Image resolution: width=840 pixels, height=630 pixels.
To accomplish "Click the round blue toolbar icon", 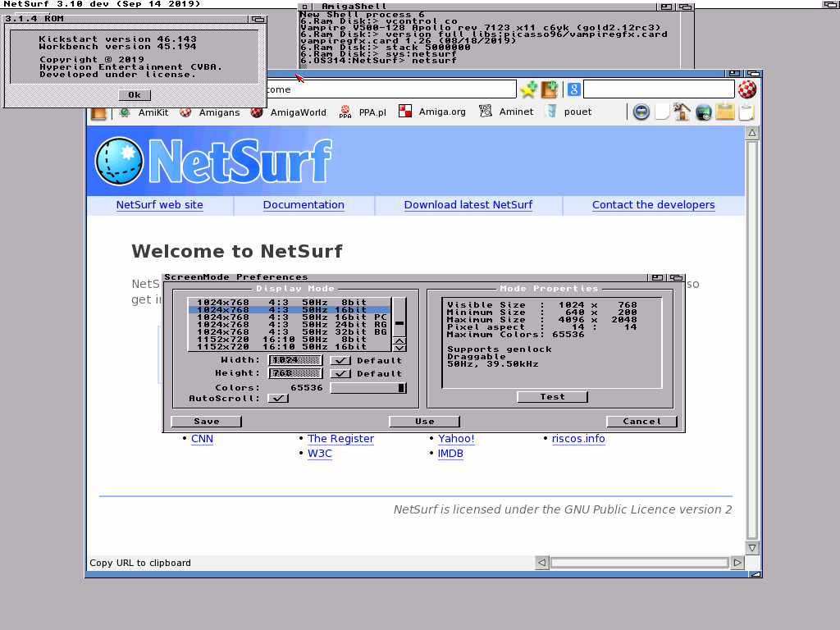I will click(641, 112).
